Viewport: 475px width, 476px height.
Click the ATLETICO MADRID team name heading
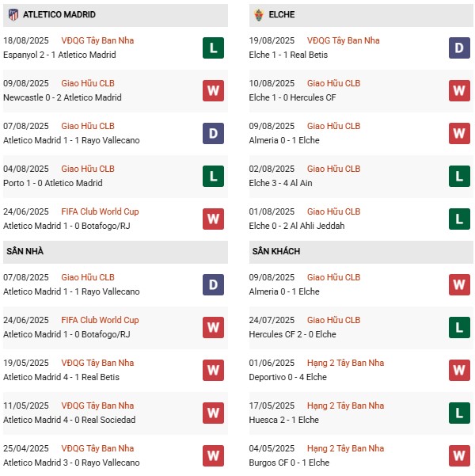pyautogui.click(x=59, y=15)
